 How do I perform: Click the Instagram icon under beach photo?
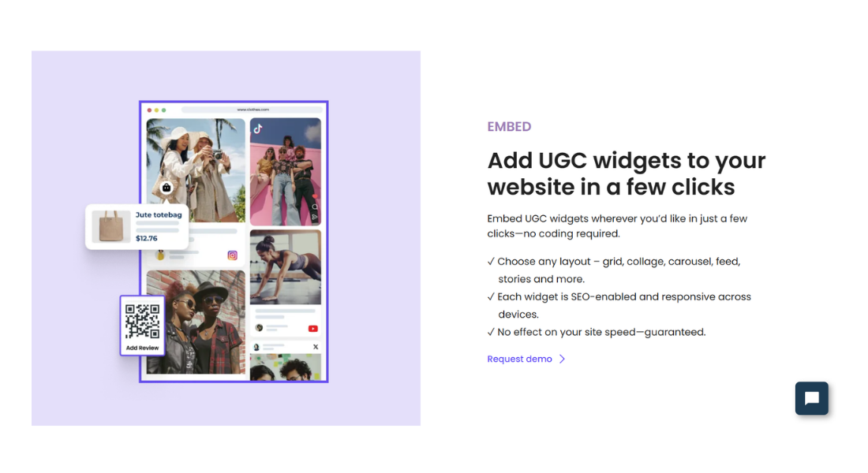click(x=233, y=255)
